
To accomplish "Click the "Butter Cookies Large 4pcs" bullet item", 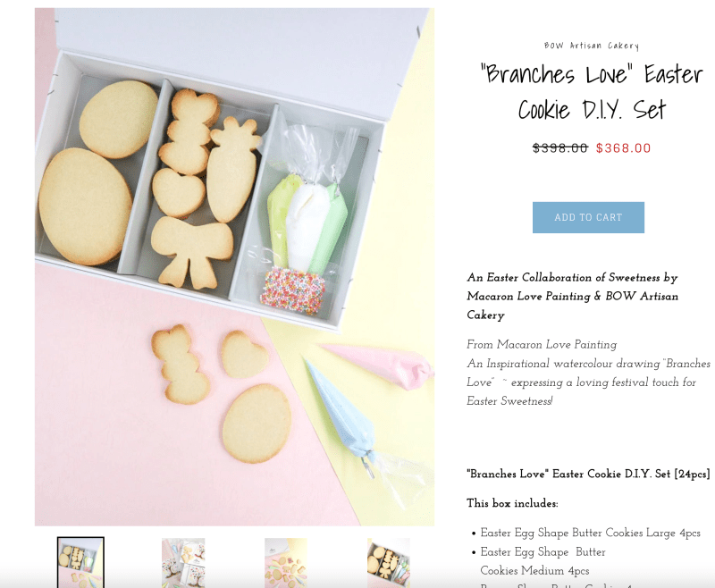I will (x=591, y=533).
